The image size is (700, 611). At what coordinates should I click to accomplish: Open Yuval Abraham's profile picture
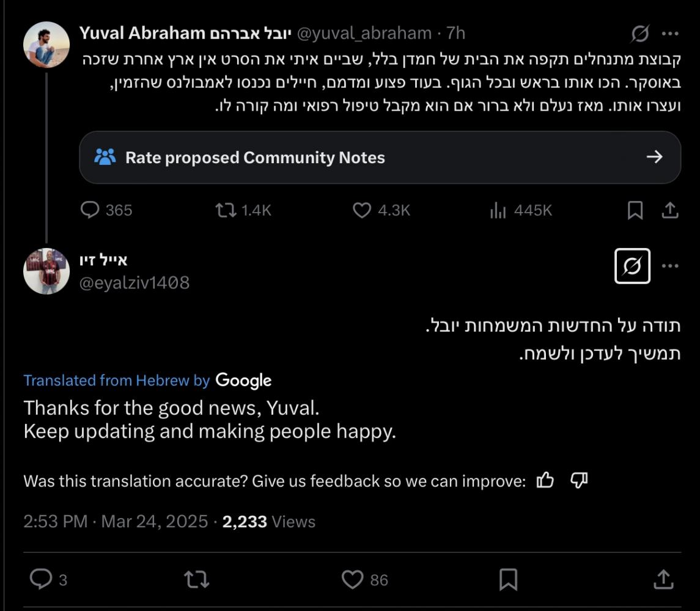click(46, 45)
